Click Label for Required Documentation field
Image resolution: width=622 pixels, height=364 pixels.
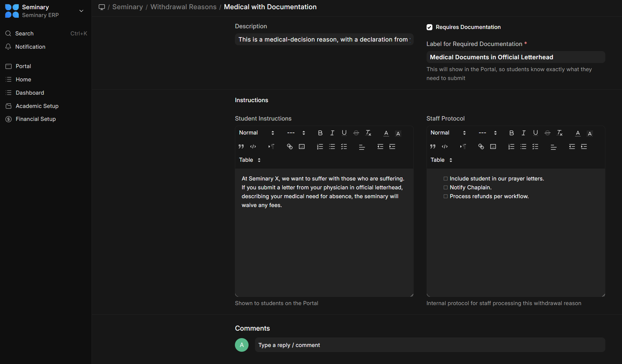coord(516,57)
